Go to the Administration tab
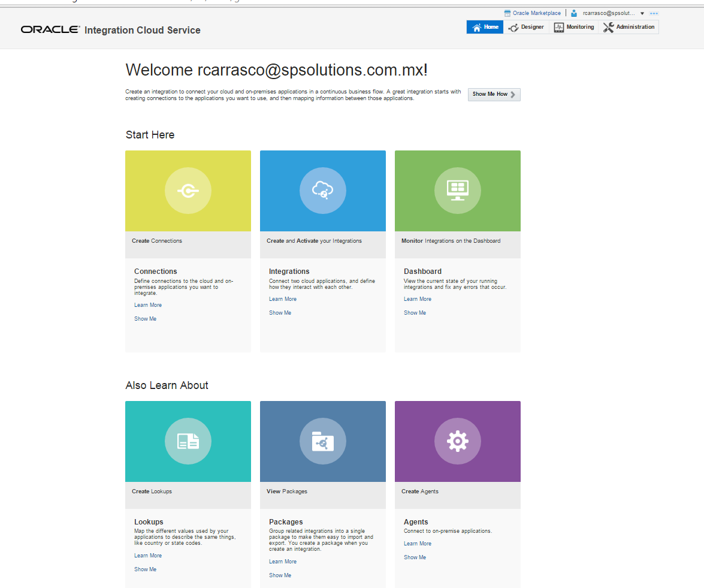This screenshot has height=588, width=704. coord(629,27)
